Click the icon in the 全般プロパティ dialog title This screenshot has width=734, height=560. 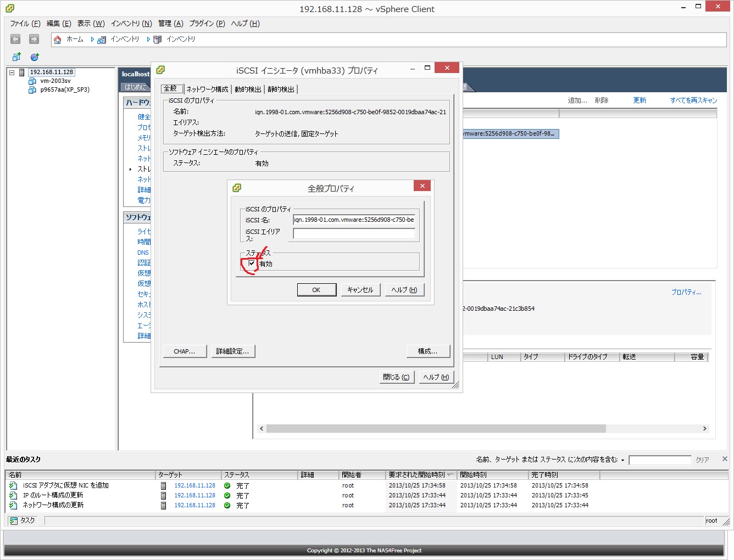(237, 188)
